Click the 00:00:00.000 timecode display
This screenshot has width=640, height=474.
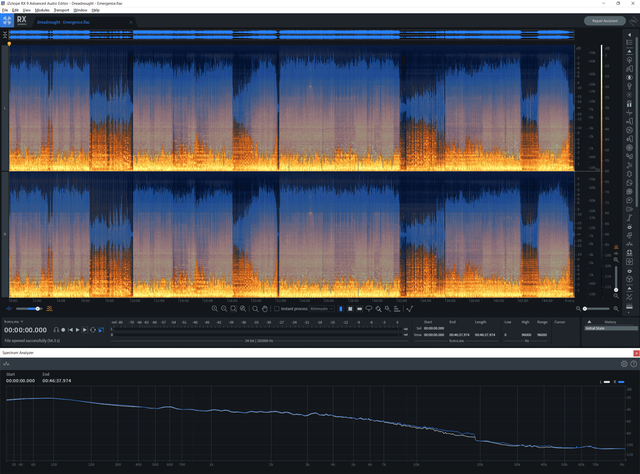[x=26, y=330]
